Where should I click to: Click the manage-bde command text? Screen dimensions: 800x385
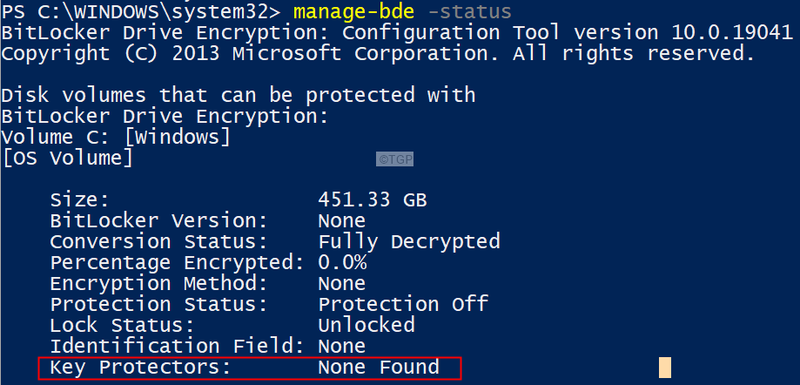(x=355, y=12)
